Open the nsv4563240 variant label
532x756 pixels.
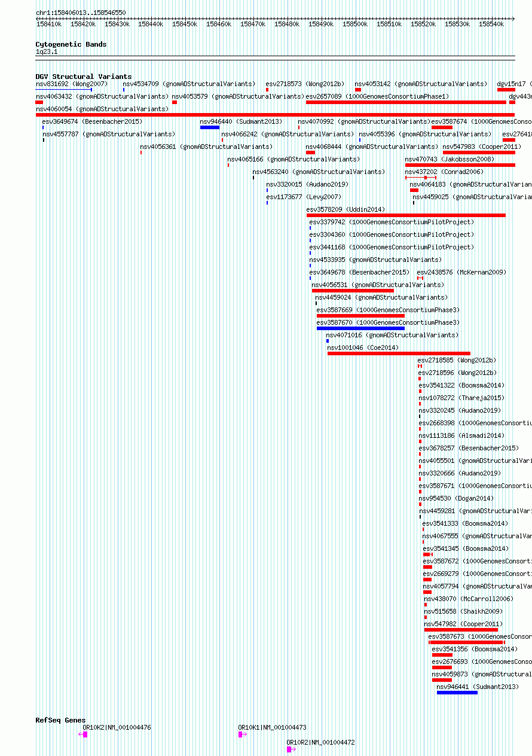(x=319, y=172)
